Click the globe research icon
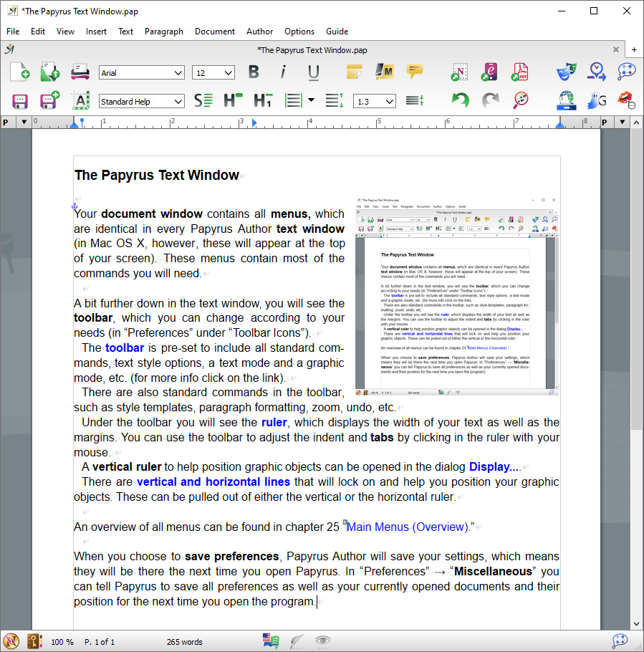The height and width of the screenshot is (652, 644). point(566,100)
